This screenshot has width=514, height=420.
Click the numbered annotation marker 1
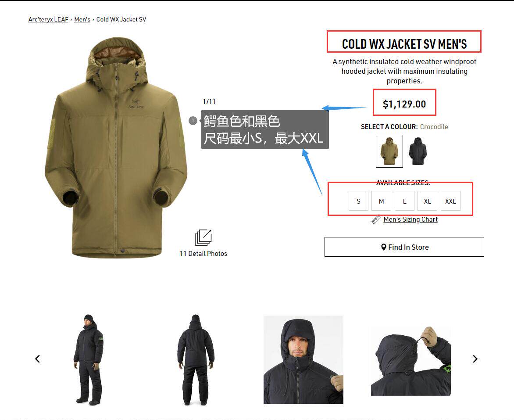click(193, 121)
